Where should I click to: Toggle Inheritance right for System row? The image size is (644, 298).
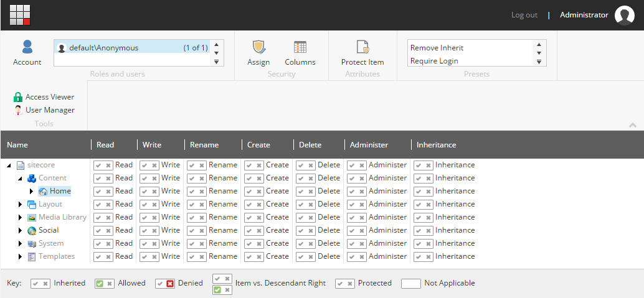(424, 243)
